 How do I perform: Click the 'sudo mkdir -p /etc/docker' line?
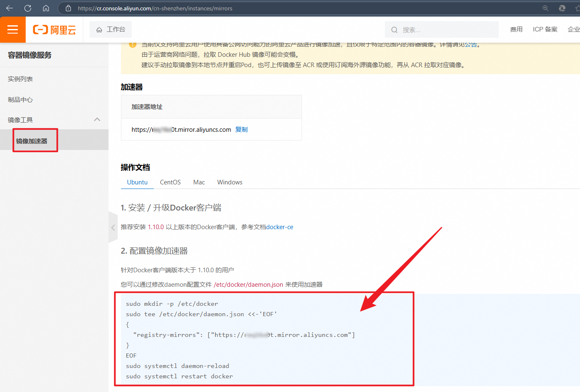[172, 304]
